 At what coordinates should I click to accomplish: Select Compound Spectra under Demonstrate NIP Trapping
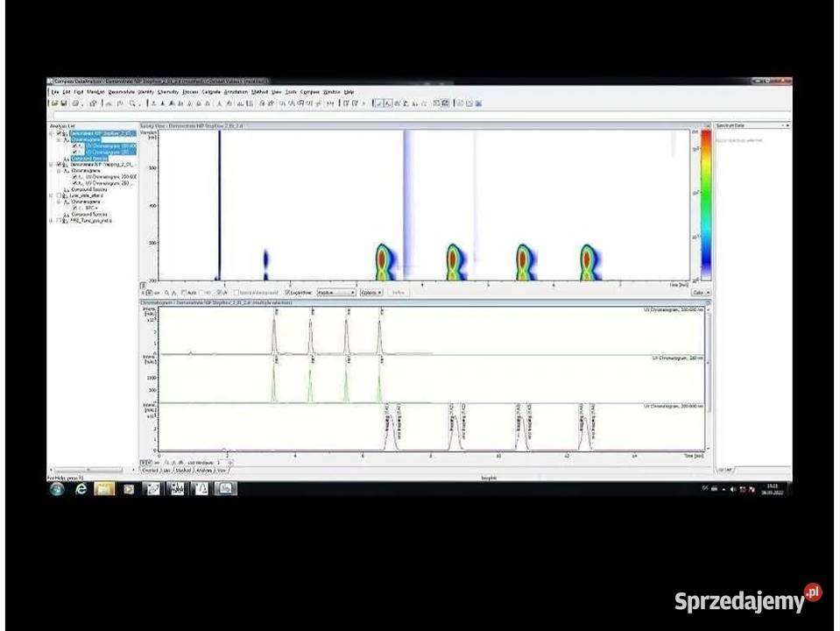coord(88,189)
